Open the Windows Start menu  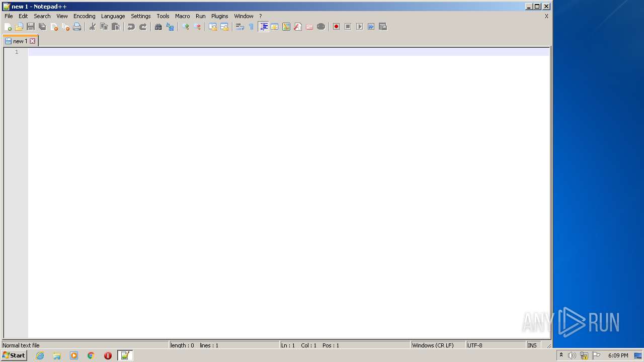click(14, 355)
